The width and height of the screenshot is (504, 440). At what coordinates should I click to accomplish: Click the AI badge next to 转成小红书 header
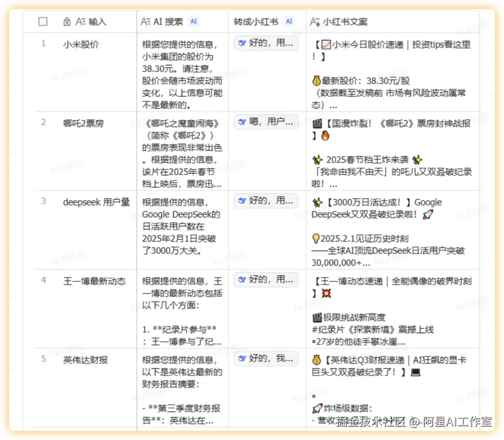288,21
